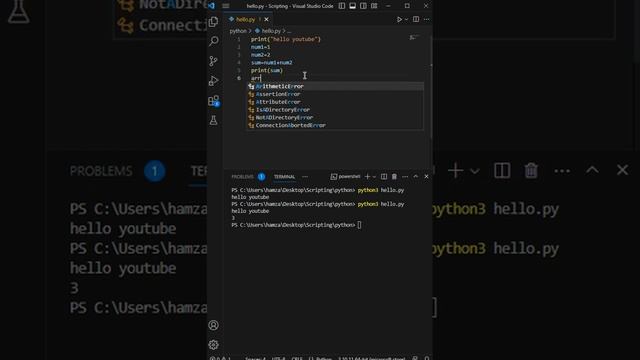Click the Visual Studio Code logo icon
Image resolution: width=640 pixels, height=360 pixels.
pos(212,6)
